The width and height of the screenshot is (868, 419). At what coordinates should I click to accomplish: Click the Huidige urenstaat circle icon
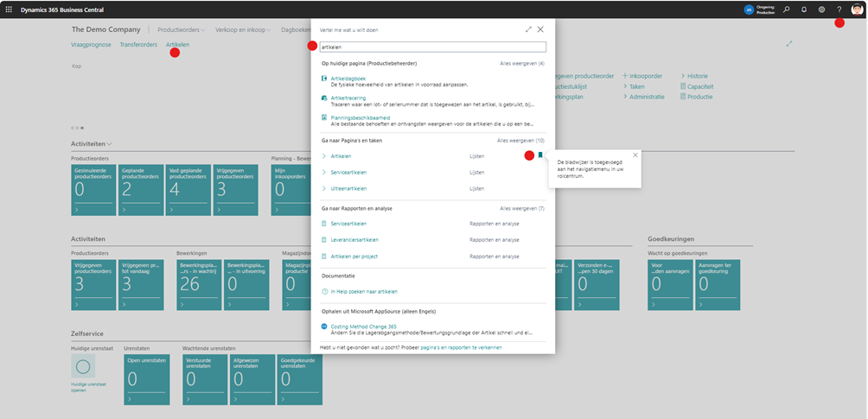pos(83,366)
